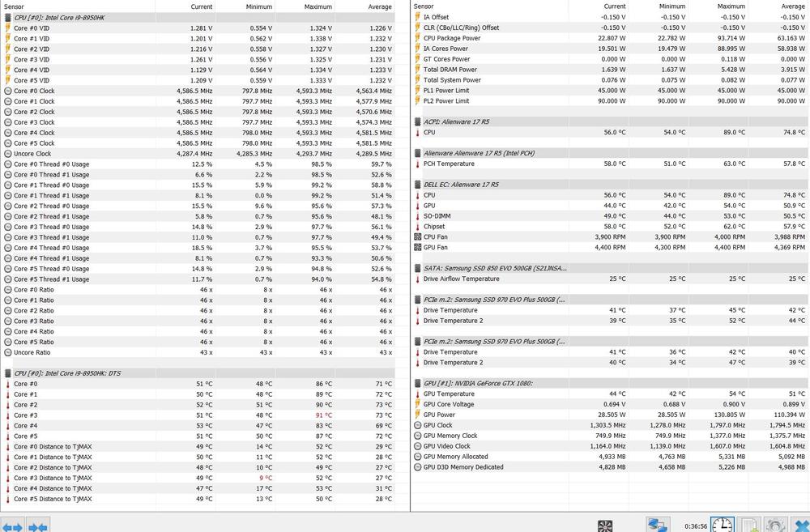Click the CPU Fan row fan icon
810x532 pixels.
pyautogui.click(x=417, y=237)
